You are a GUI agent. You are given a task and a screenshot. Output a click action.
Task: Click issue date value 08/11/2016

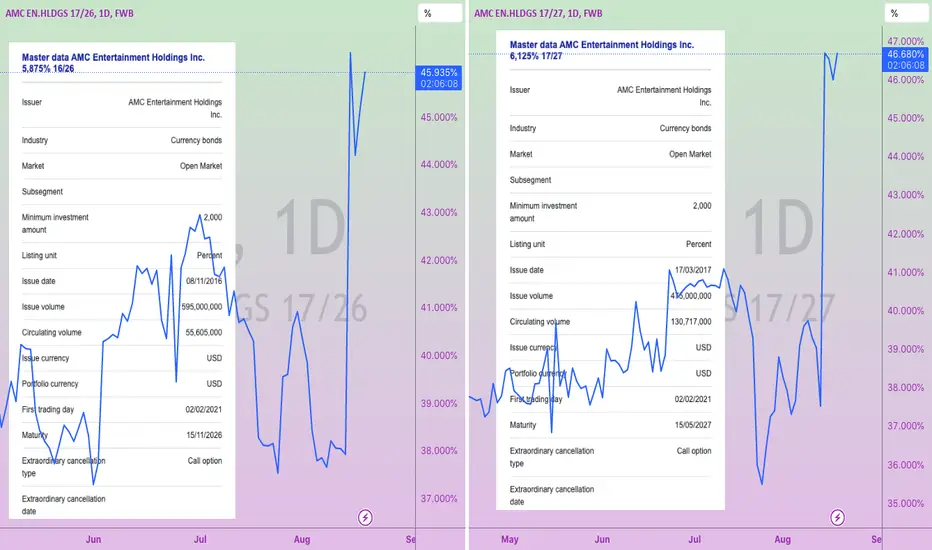[x=204, y=281]
